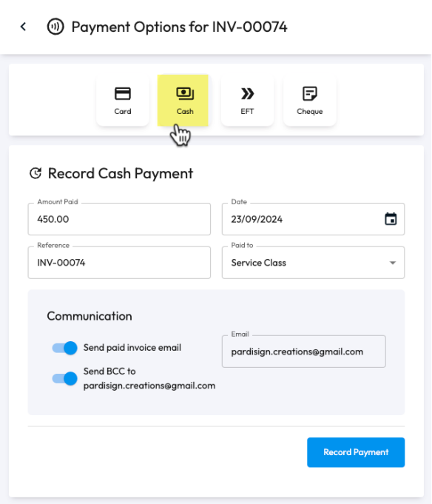Click the Cash tab label
This screenshot has width=432, height=504.
[x=185, y=112]
